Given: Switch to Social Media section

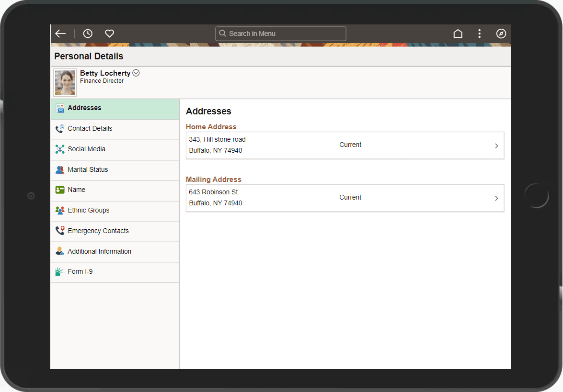Looking at the screenshot, I should pyautogui.click(x=115, y=150).
